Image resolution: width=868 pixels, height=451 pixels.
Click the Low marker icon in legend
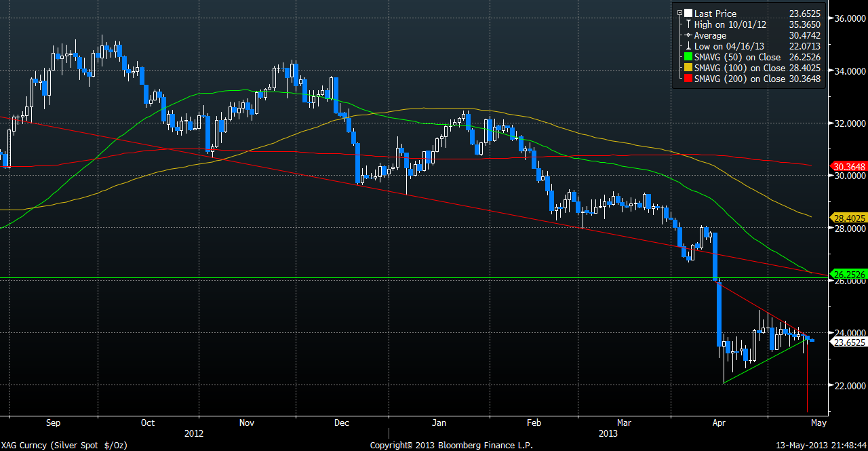point(688,46)
